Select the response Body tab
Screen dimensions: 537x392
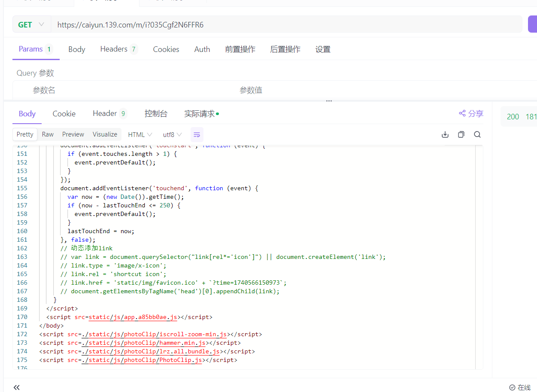pyautogui.click(x=27, y=114)
